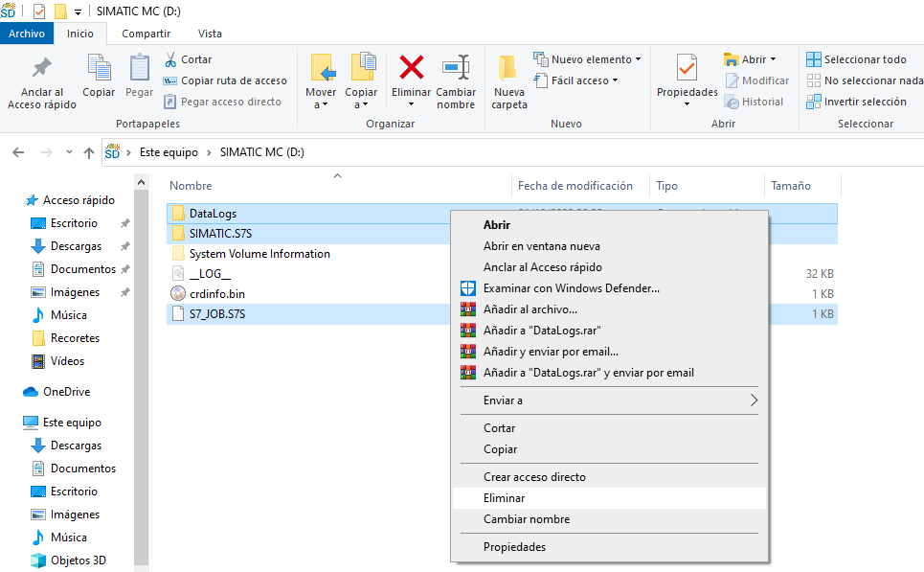Select Este equipo in the sidebar
The height and width of the screenshot is (572, 924).
tap(72, 423)
